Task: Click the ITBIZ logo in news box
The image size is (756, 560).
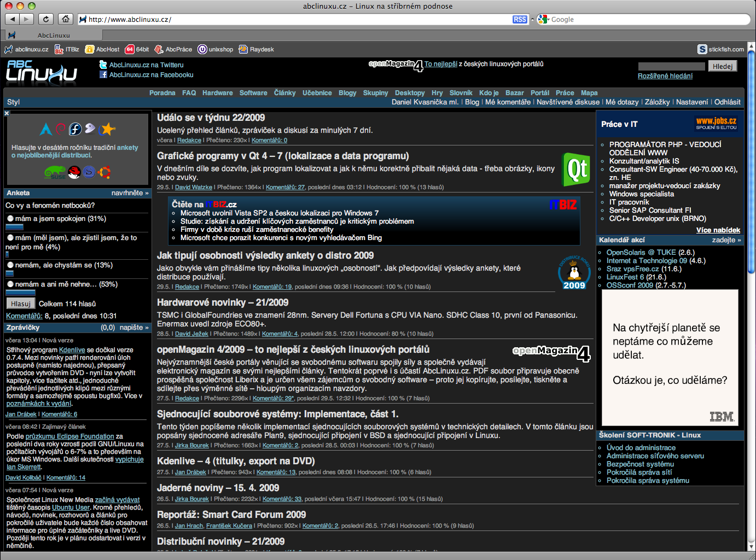Action: point(563,205)
